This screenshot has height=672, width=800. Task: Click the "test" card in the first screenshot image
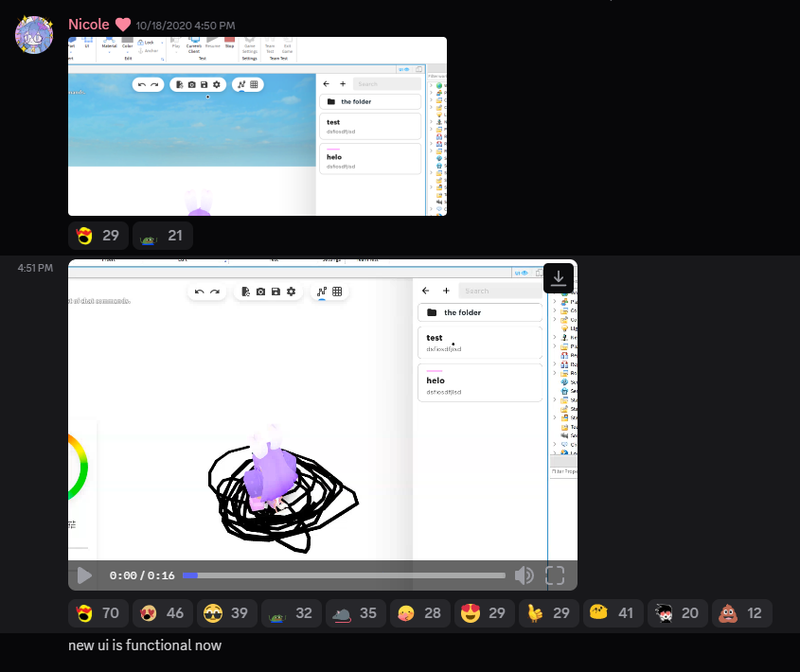(370, 126)
